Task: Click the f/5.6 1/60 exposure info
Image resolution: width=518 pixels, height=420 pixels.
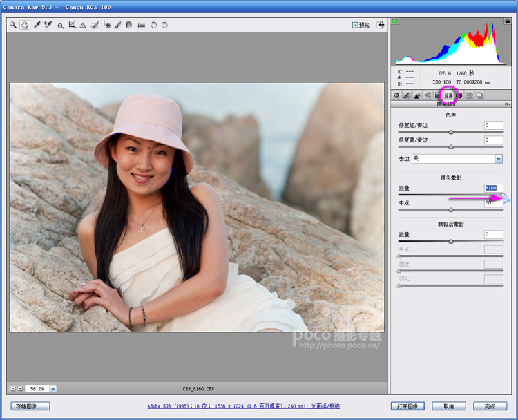Action: pos(456,73)
